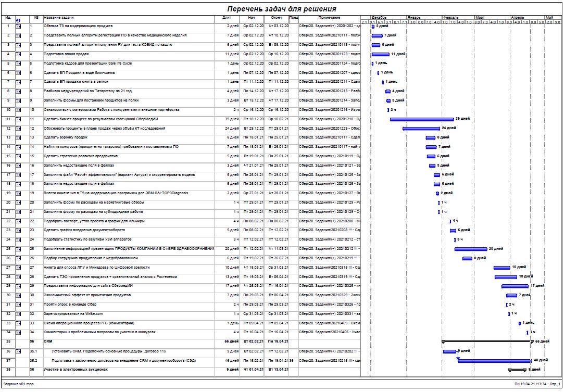Select the note icon next to 'Сделать БП продажи юнита в регион'
Image resolution: width=565 pixels, height=392 pixels.
pos(18,82)
